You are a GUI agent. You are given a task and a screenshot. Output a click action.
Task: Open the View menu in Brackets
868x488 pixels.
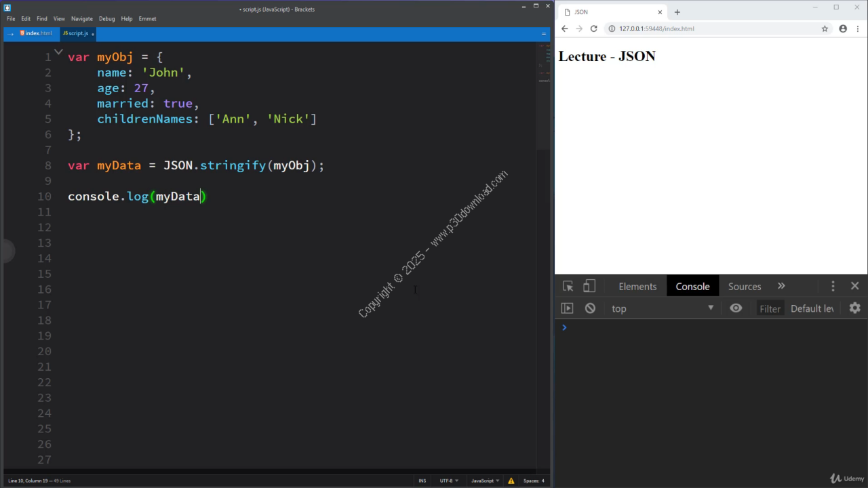pyautogui.click(x=60, y=19)
